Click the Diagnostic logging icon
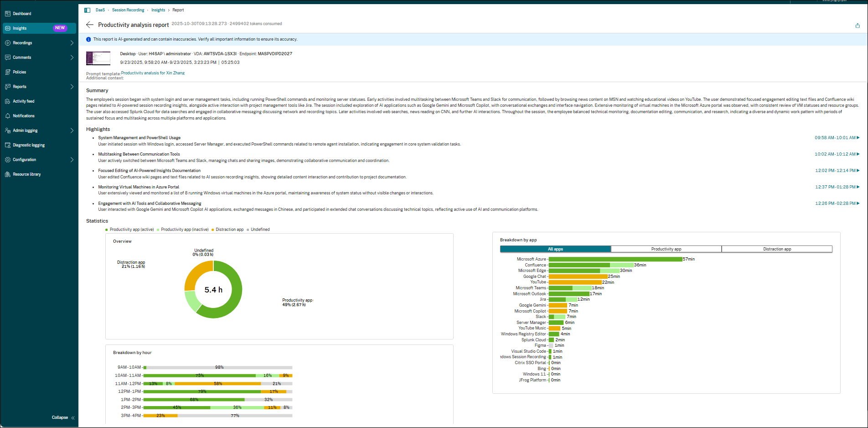This screenshot has height=428, width=868. (x=8, y=145)
